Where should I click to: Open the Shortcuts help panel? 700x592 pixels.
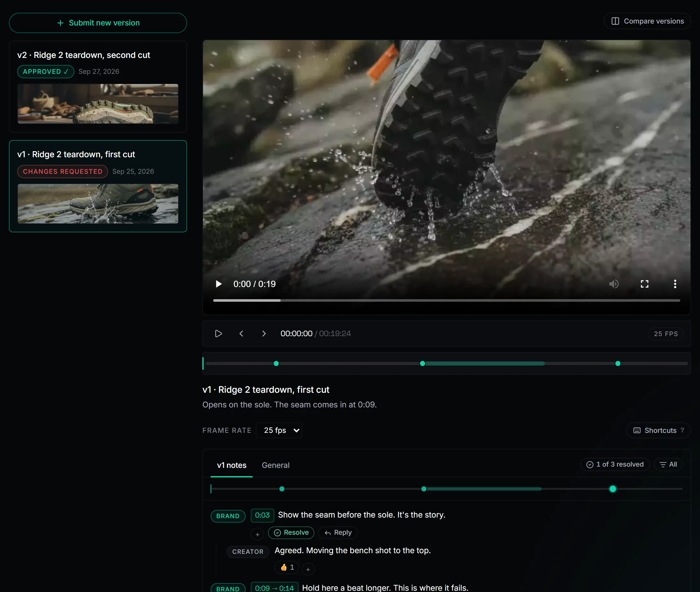(x=658, y=430)
